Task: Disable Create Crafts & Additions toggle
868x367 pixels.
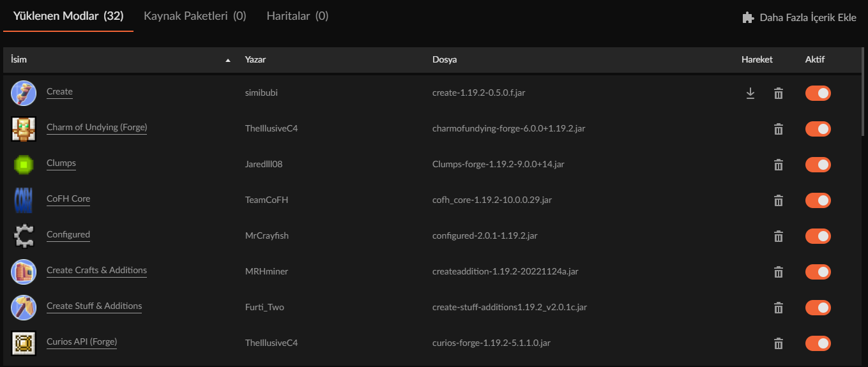Action: tap(818, 272)
